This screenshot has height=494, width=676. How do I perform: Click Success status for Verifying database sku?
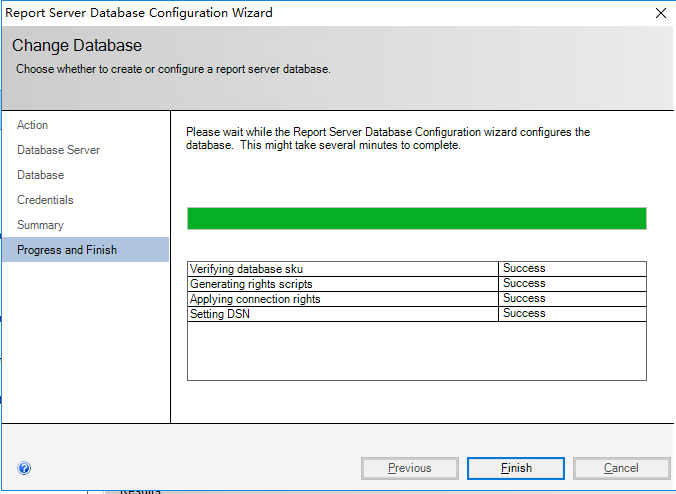(x=524, y=268)
